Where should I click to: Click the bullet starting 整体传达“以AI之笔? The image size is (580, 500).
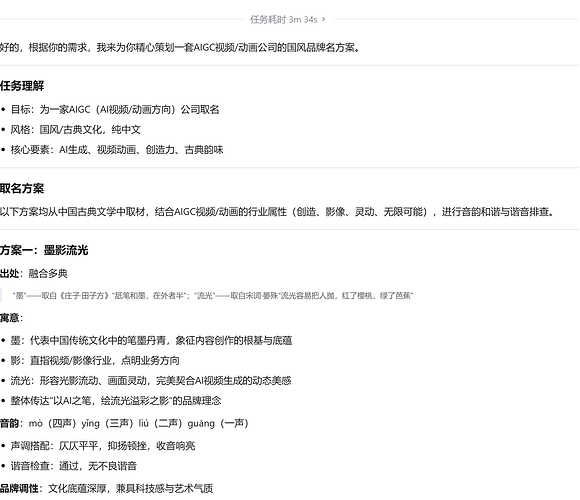point(116,401)
